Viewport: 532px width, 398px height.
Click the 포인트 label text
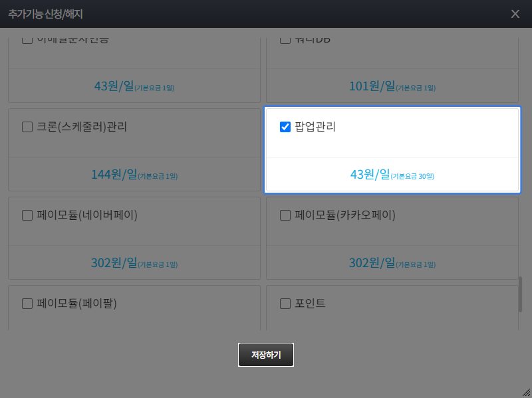(x=310, y=304)
